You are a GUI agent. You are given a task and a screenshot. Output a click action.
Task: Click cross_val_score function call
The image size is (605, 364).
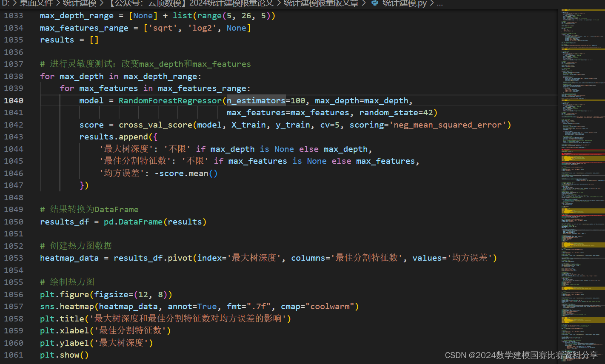click(155, 125)
